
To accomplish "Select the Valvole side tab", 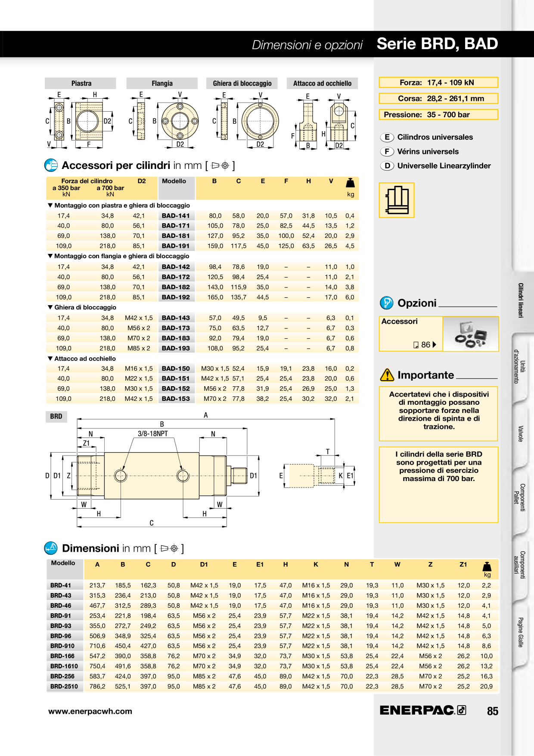I will click(x=521, y=434).
